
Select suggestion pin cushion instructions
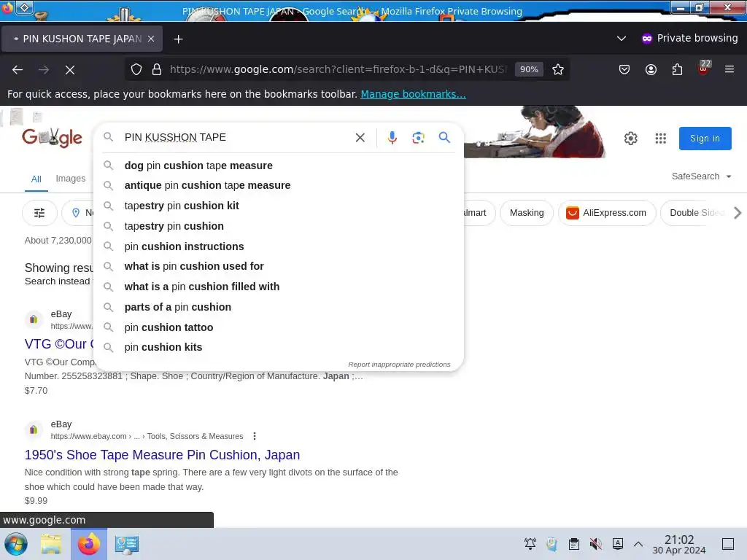[279, 246]
